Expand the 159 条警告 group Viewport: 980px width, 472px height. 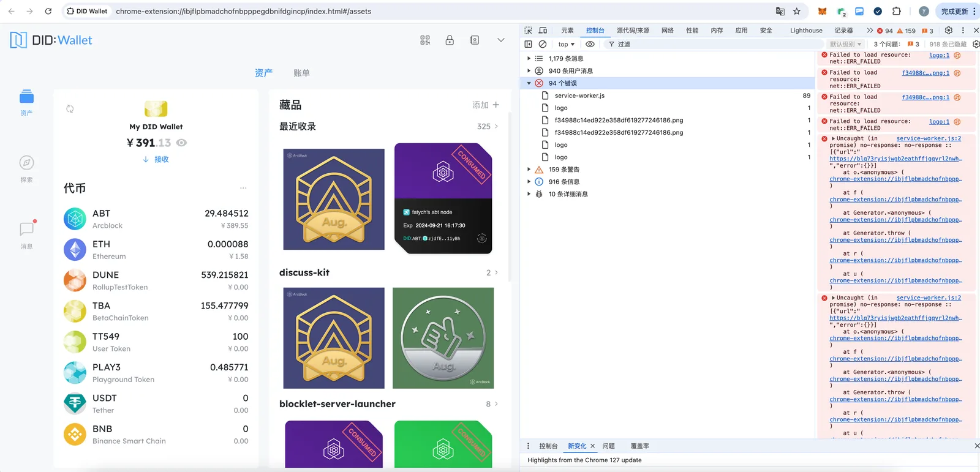coord(529,169)
